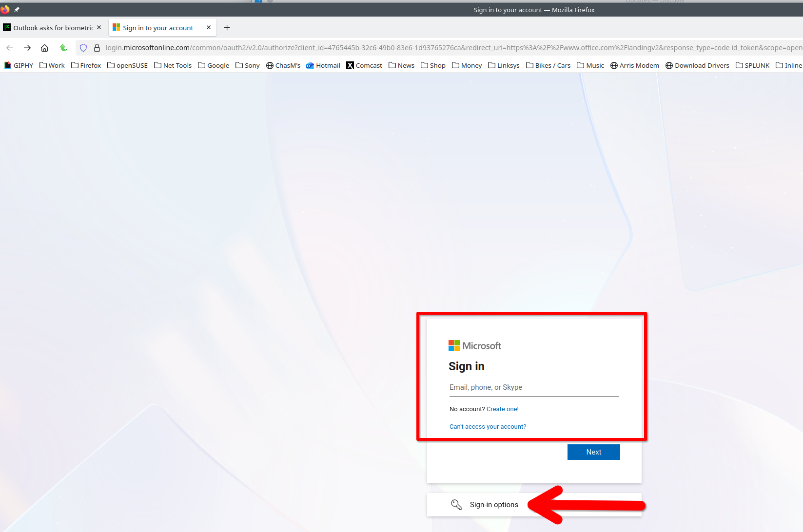Open the Arris Modem bookmark
The image size is (803, 532).
click(635, 65)
